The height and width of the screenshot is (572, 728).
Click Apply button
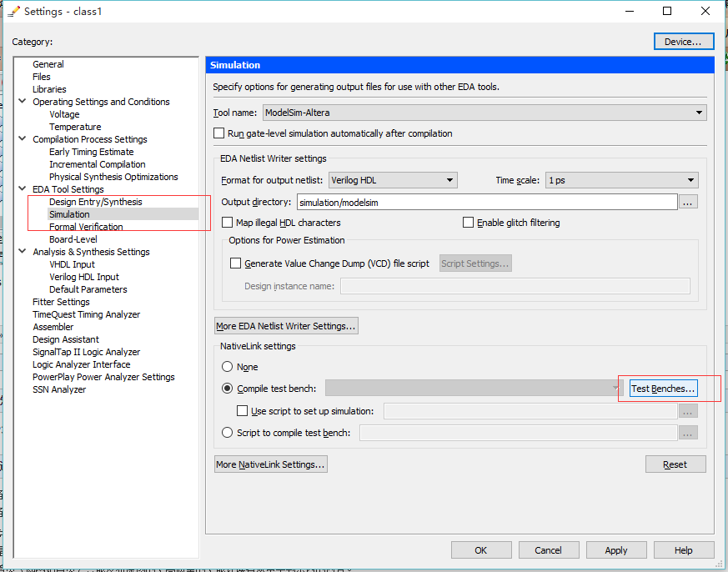[x=616, y=550]
